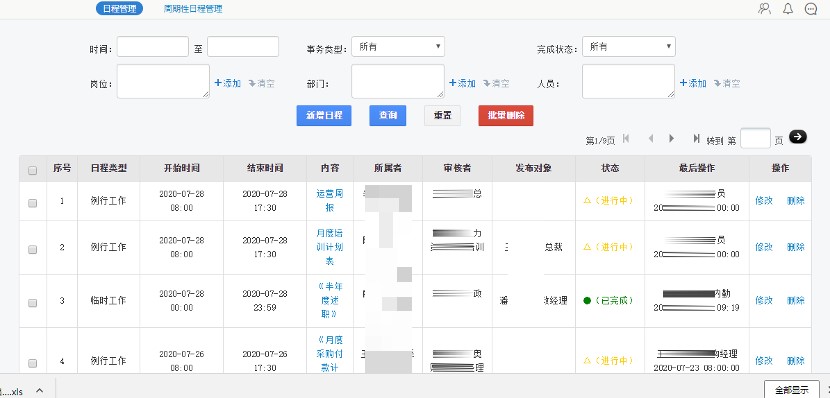Open the chat message bubble icon
Image resolution: width=830 pixels, height=398 pixels.
(810, 8)
